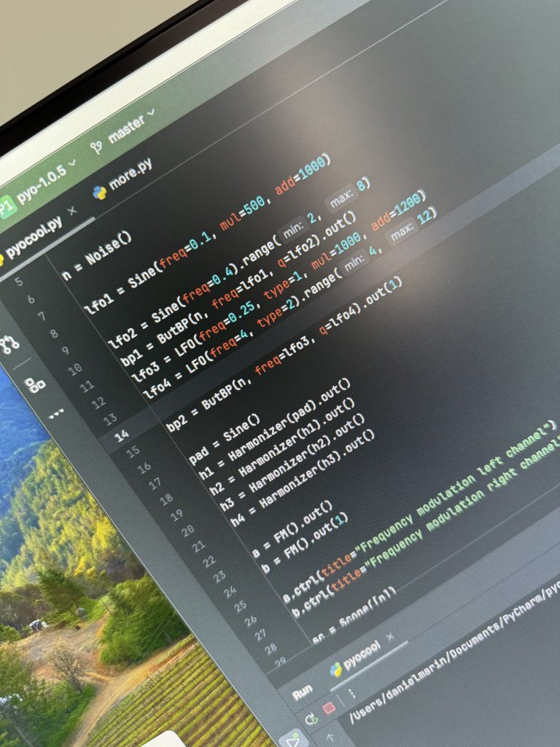The width and height of the screenshot is (560, 747).
Task: Click the Run panel title label
Action: (x=303, y=693)
